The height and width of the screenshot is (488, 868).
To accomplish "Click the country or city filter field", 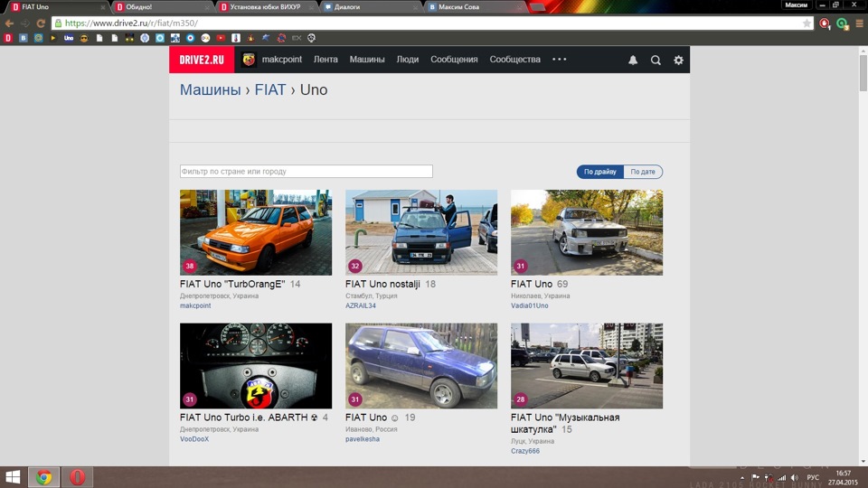I will 307,172.
